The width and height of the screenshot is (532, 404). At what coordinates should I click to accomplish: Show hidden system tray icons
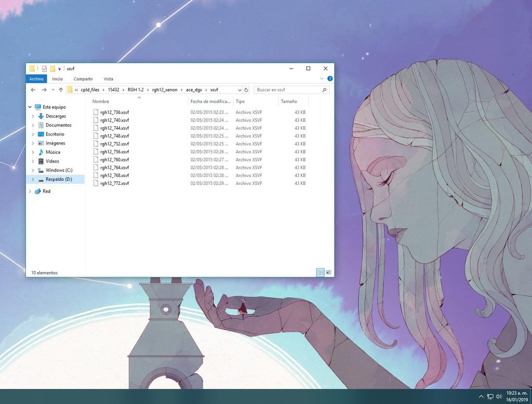coord(481,397)
